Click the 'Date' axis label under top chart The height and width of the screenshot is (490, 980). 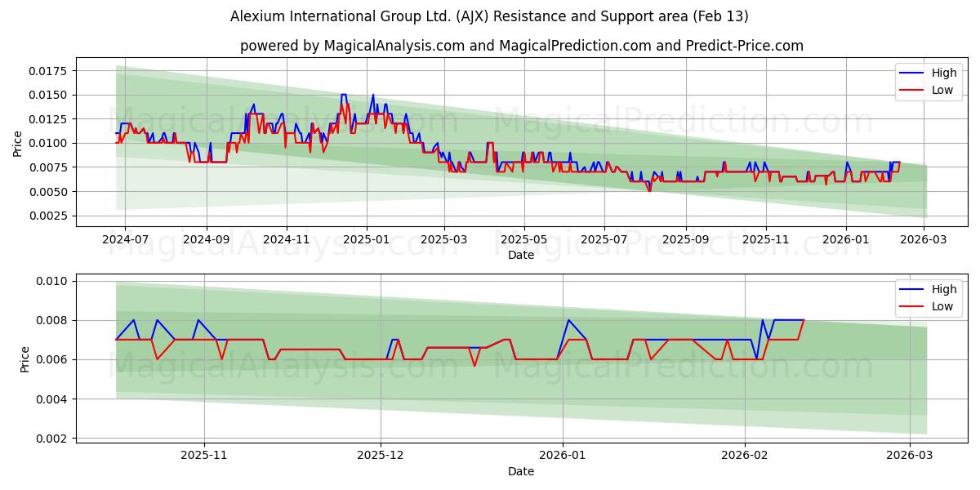521,255
